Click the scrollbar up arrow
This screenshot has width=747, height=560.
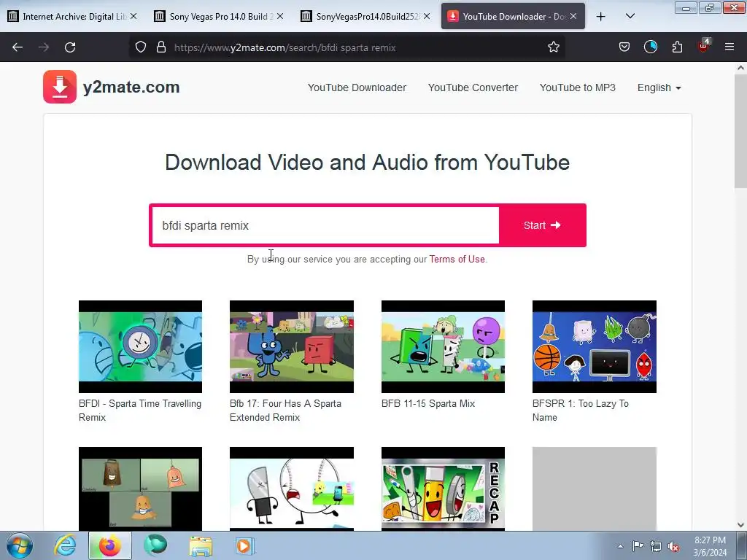tap(740, 68)
